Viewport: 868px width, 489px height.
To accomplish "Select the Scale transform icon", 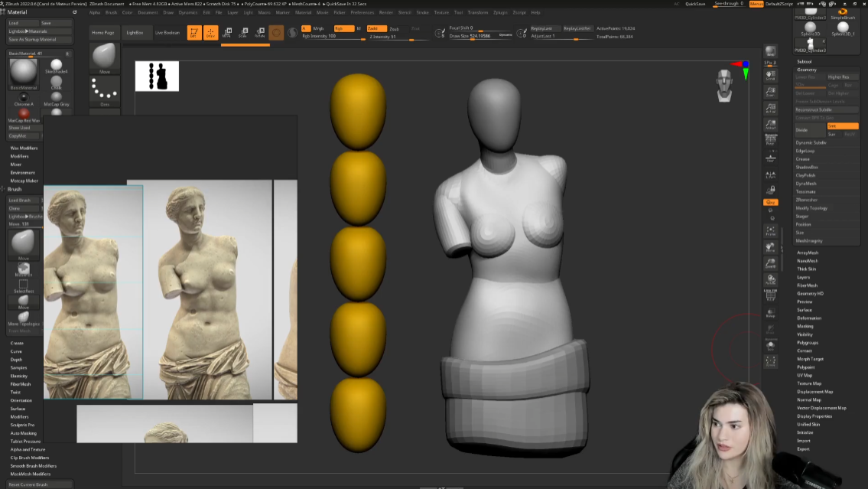I will click(243, 33).
